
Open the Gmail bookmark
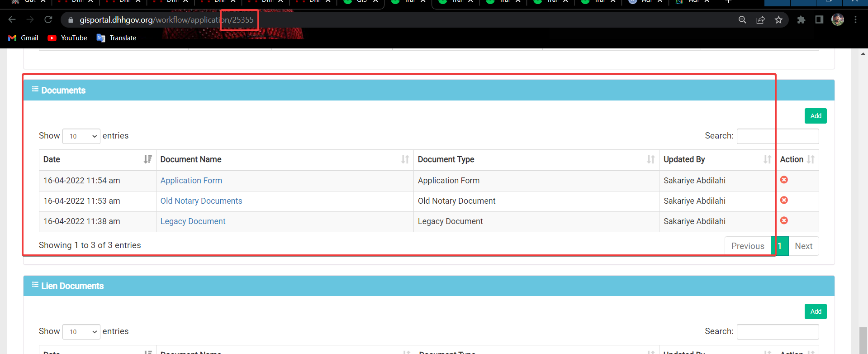click(x=24, y=38)
